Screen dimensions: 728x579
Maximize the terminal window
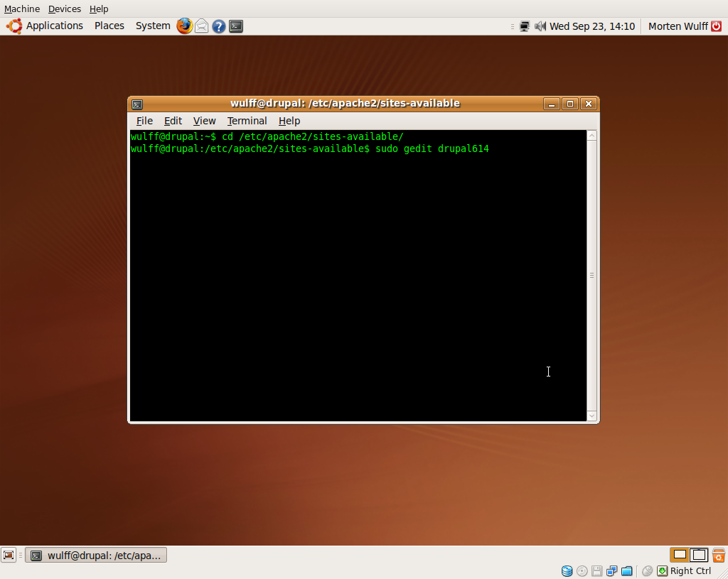pos(570,104)
